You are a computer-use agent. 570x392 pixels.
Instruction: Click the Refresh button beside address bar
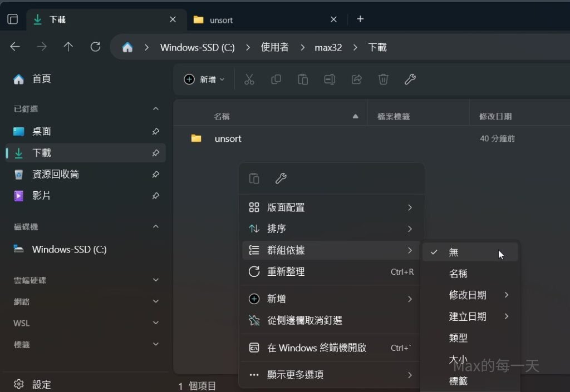pyautogui.click(x=95, y=47)
